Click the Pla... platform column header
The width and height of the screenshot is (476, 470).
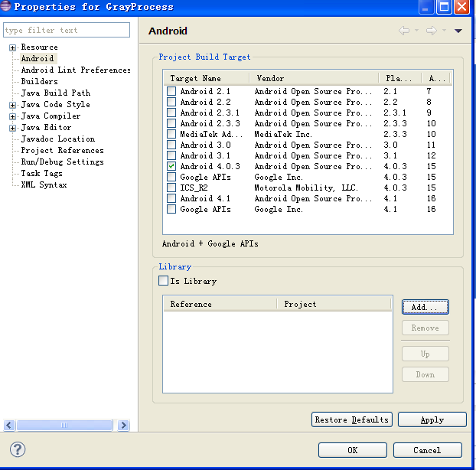[x=400, y=78]
